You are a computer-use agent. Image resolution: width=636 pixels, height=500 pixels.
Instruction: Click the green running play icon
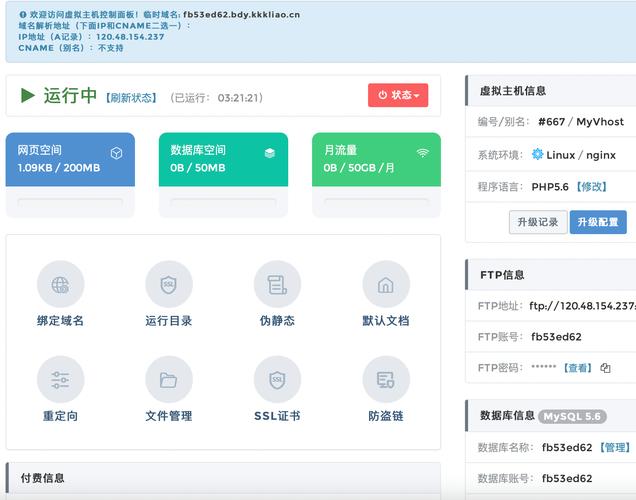click(x=28, y=95)
